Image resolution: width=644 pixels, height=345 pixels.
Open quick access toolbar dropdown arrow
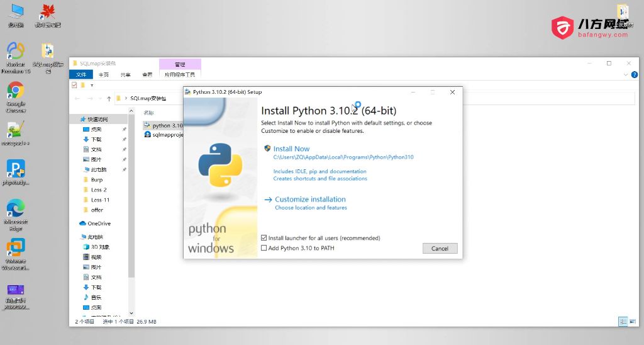coord(92,85)
